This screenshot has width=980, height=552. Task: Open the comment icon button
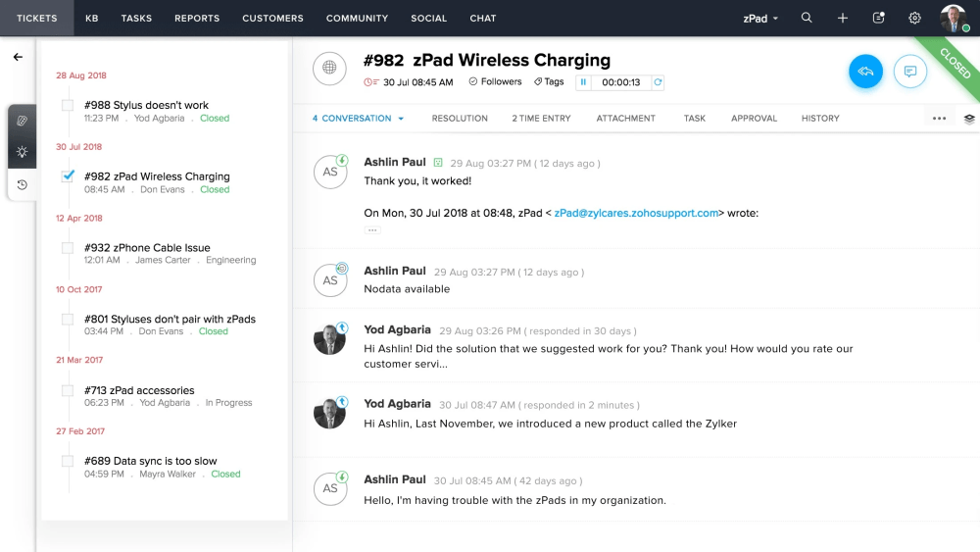point(910,72)
